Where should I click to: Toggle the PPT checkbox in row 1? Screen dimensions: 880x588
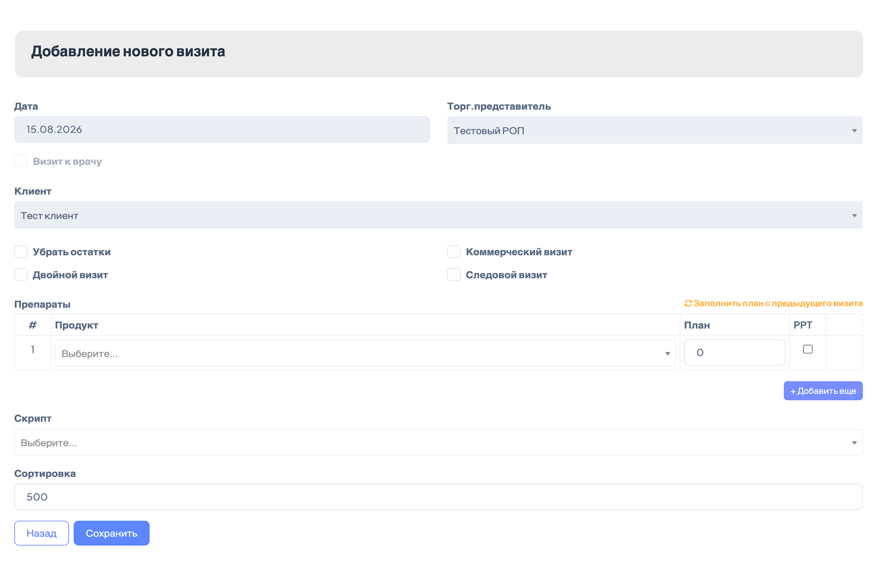(x=808, y=349)
